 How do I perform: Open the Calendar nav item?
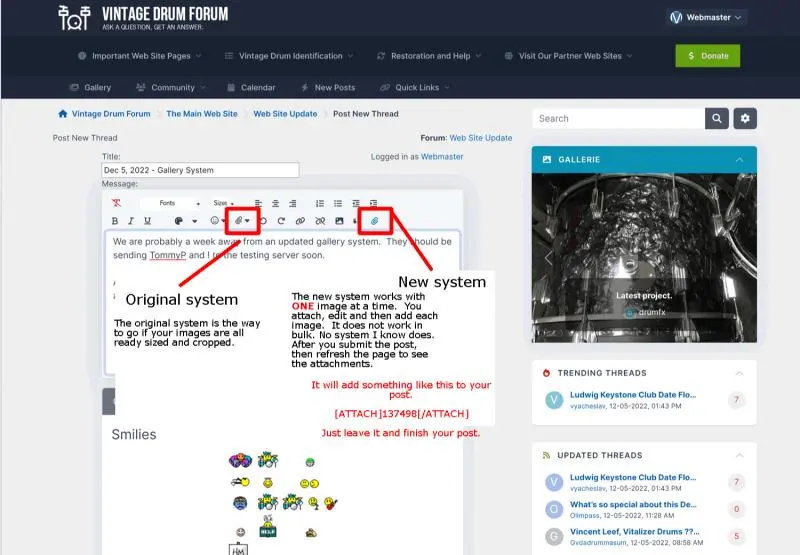coord(250,87)
